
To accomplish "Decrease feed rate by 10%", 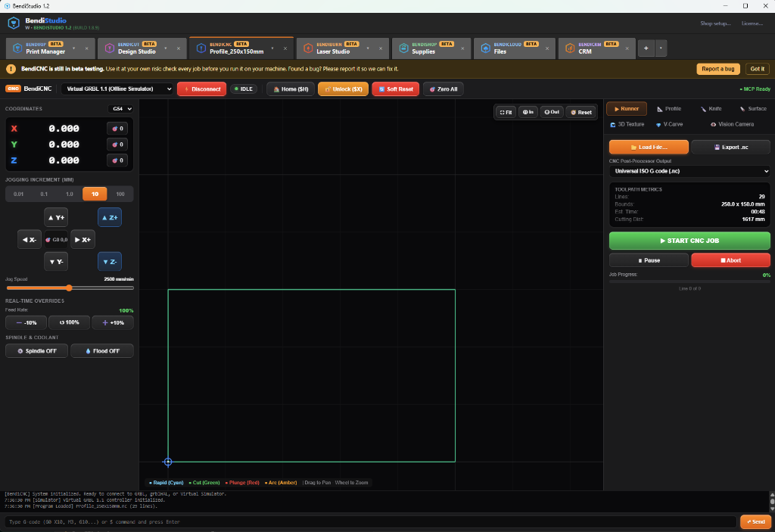I will pyautogui.click(x=26, y=322).
